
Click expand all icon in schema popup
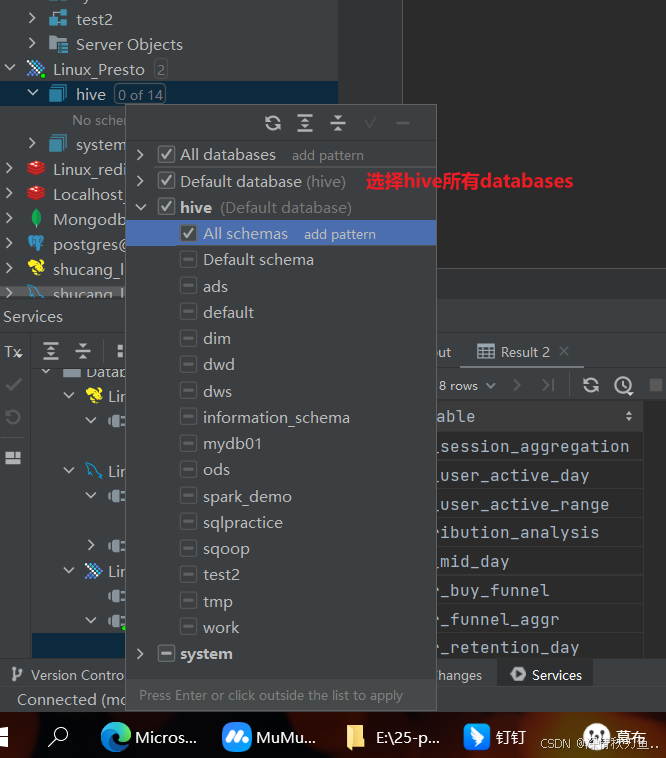click(x=305, y=123)
